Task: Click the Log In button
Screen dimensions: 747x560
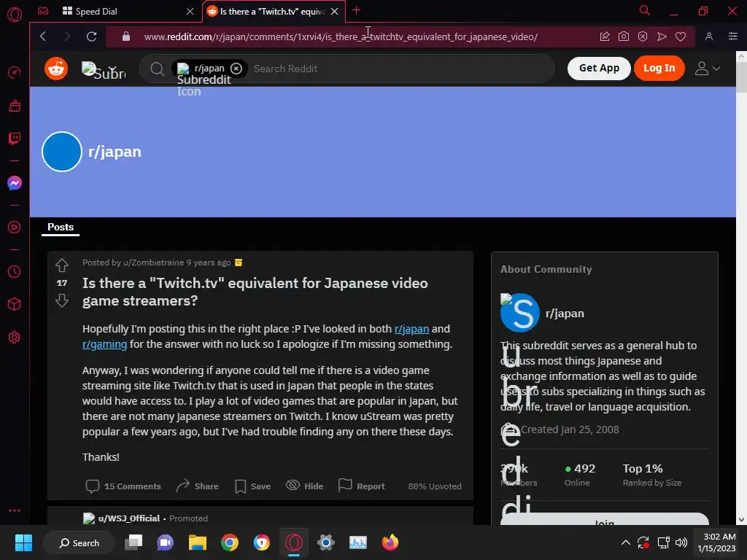Action: click(x=659, y=68)
